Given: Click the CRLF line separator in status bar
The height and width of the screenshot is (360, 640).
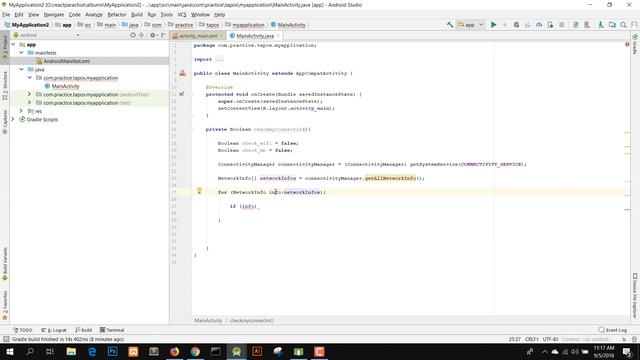Looking at the screenshot, I should click(532, 339).
